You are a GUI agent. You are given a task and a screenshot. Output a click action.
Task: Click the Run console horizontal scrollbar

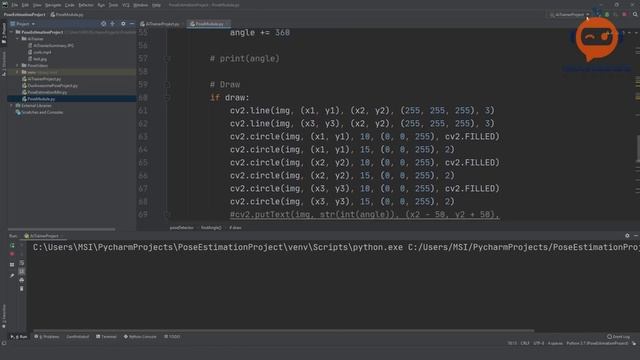(x=284, y=331)
